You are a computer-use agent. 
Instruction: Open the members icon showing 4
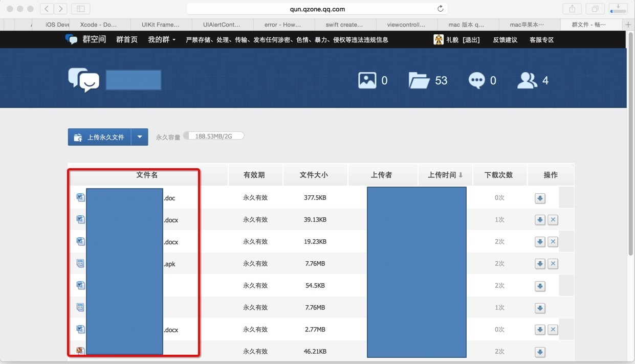coord(527,80)
